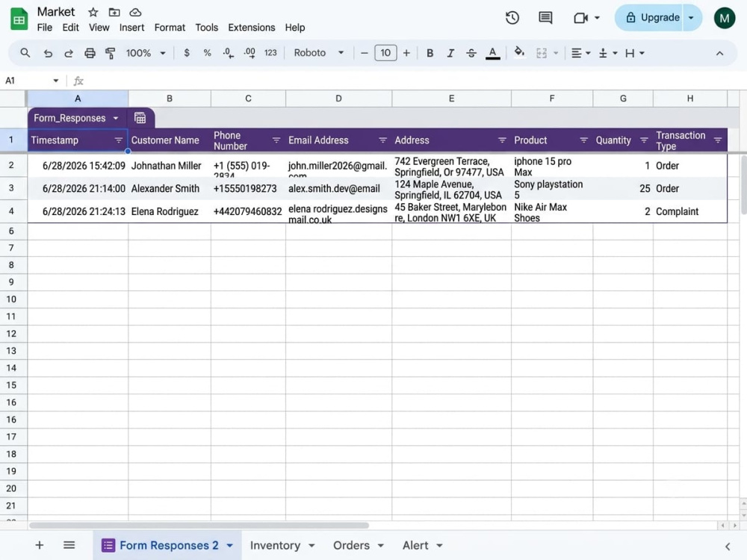Open the Transaction Type column filter

tap(718, 140)
